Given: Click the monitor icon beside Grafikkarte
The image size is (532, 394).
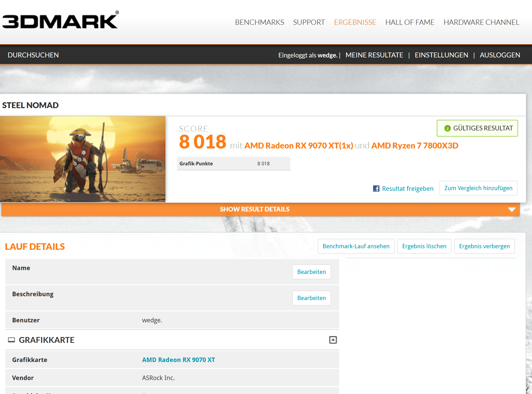Looking at the screenshot, I should point(11,340).
